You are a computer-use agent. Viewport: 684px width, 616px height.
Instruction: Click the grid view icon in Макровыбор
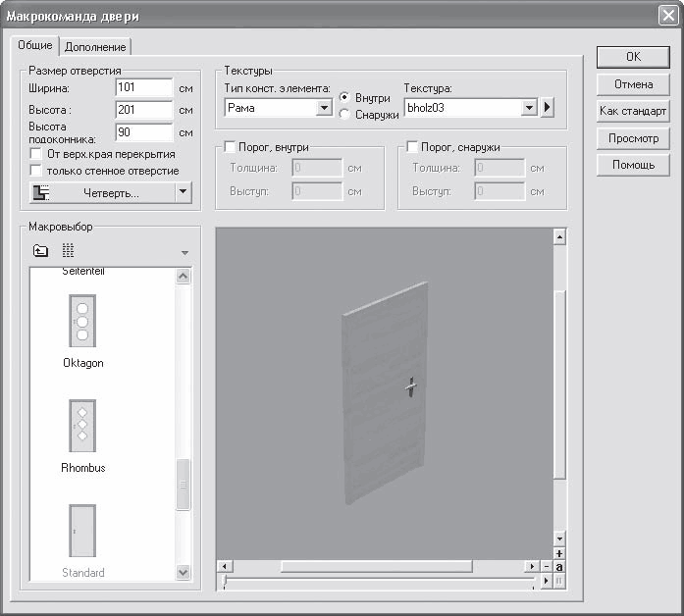coord(68,251)
